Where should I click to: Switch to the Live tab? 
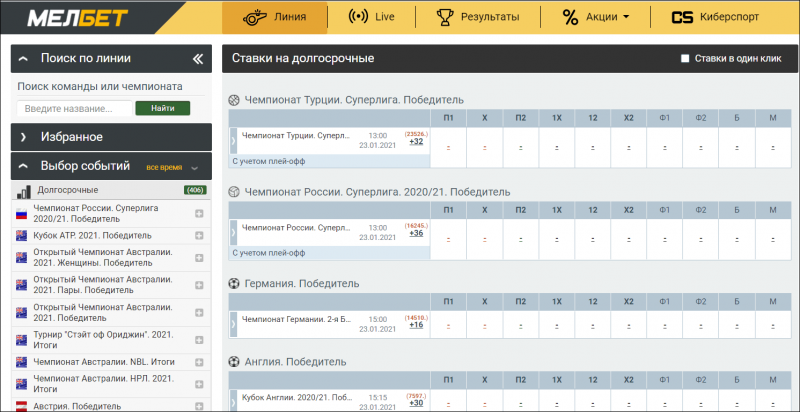pos(371,17)
